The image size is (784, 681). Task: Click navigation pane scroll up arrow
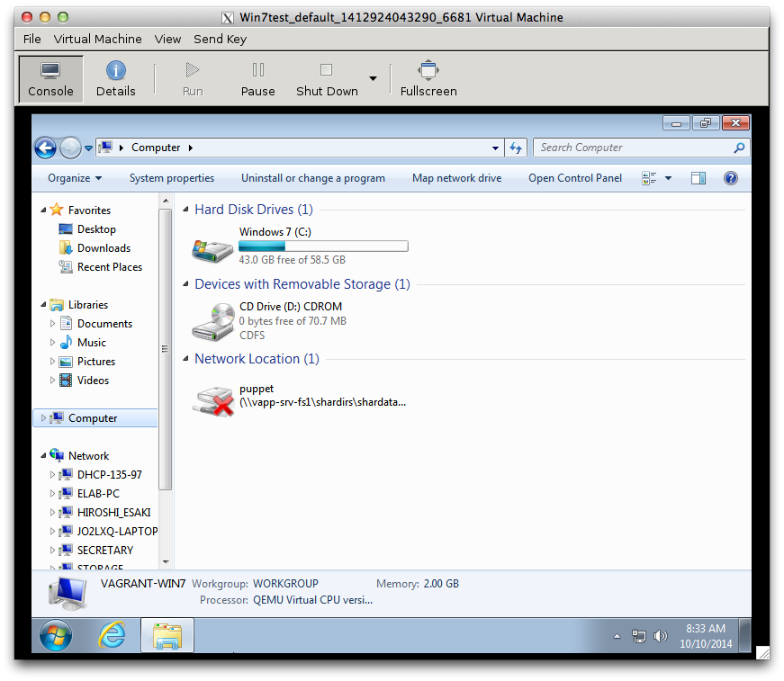(166, 201)
